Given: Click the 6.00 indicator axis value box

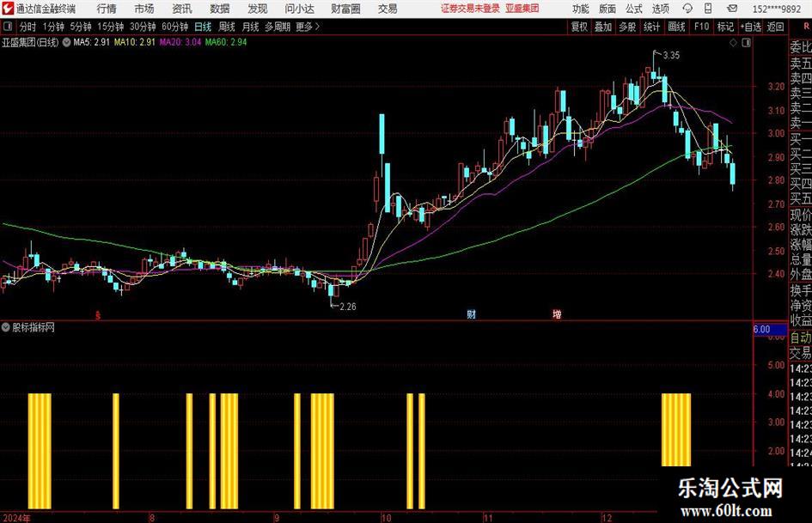Looking at the screenshot, I should point(770,329).
